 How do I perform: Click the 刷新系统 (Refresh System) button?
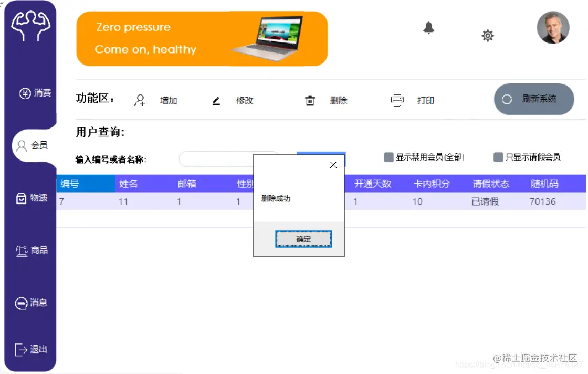tap(534, 99)
